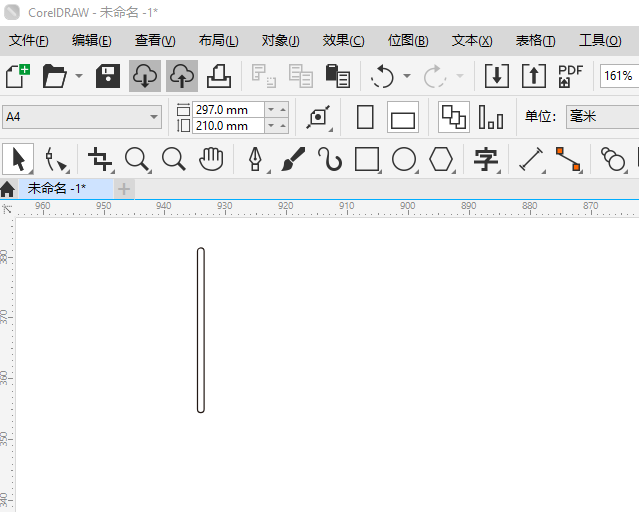Click the Copy icon
The height and width of the screenshot is (512, 639).
tap(301, 76)
